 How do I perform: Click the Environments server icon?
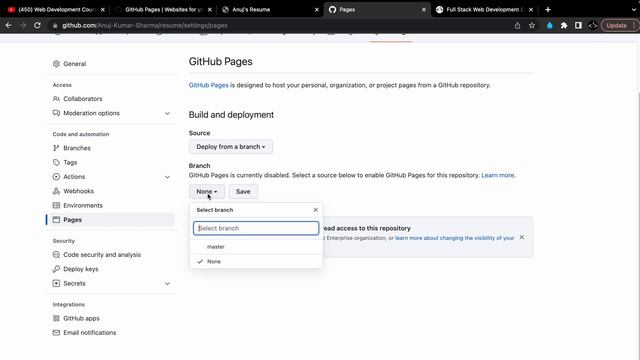(x=56, y=205)
